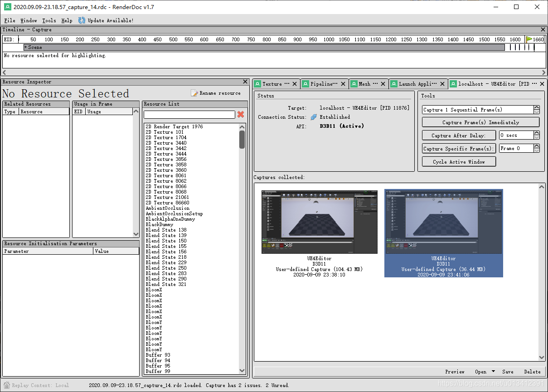
Task: Click the Delete button below captures
Action: click(532, 372)
